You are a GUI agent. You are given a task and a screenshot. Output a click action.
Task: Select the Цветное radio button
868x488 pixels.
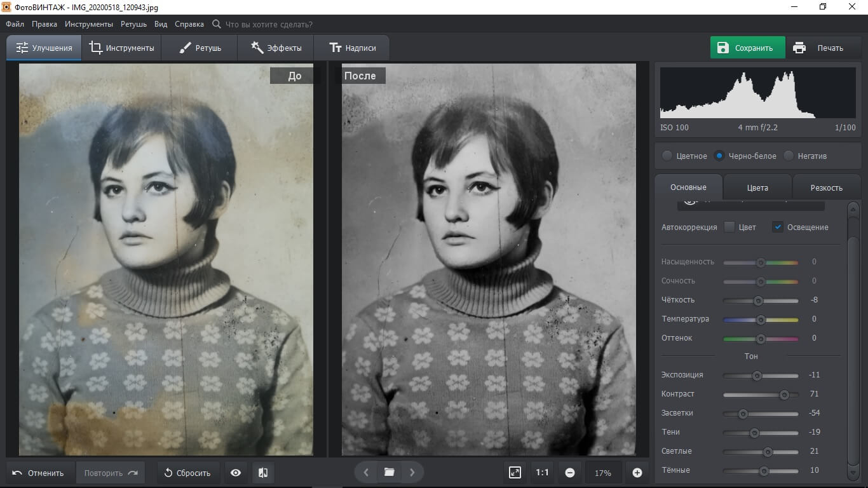click(x=667, y=156)
